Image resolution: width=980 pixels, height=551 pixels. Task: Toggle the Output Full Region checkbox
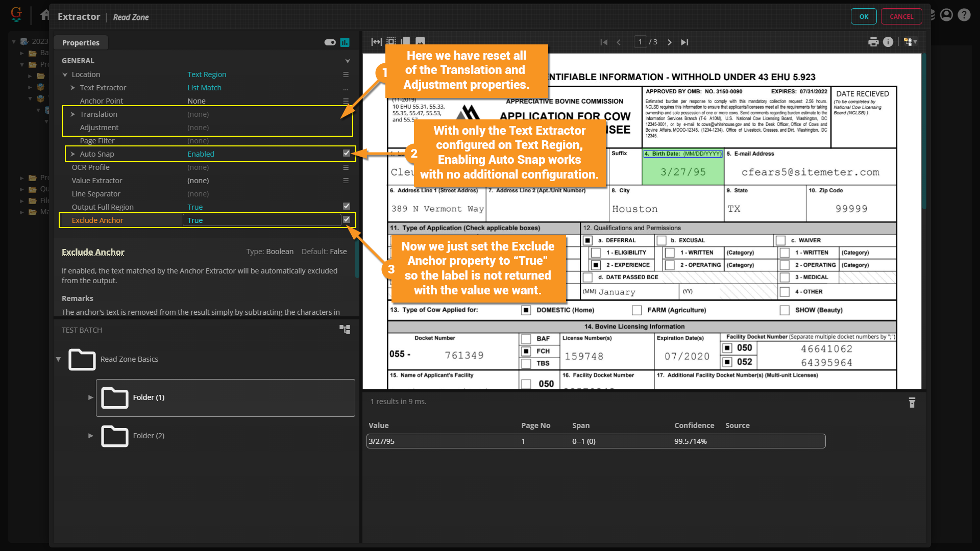tap(347, 207)
